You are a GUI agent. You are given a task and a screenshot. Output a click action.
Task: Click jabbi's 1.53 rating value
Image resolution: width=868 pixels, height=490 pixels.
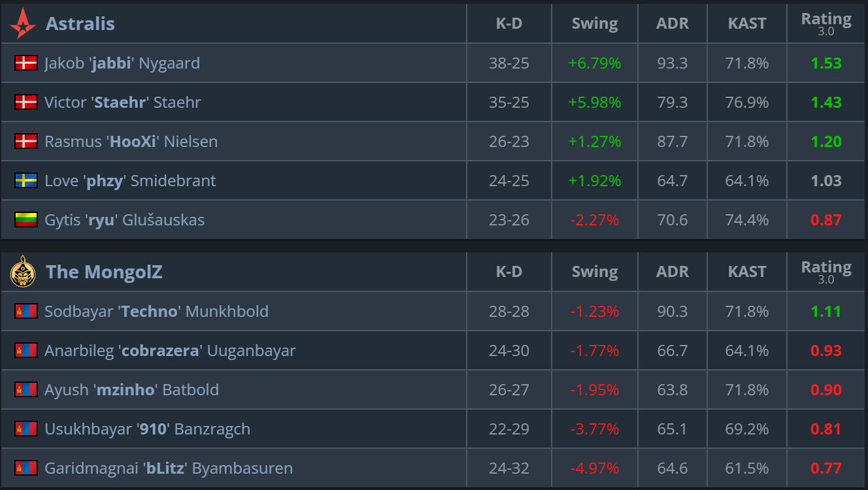(826, 63)
